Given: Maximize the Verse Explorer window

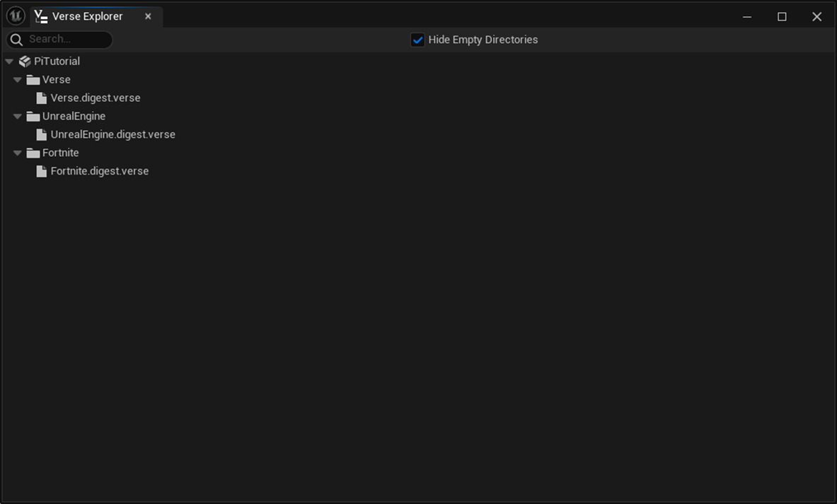Looking at the screenshot, I should click(x=782, y=16).
